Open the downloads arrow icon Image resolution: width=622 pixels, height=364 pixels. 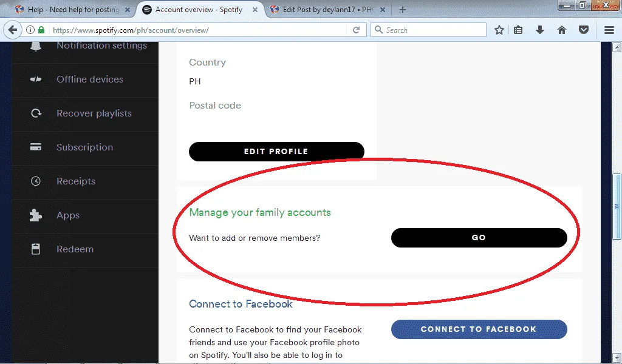(540, 30)
